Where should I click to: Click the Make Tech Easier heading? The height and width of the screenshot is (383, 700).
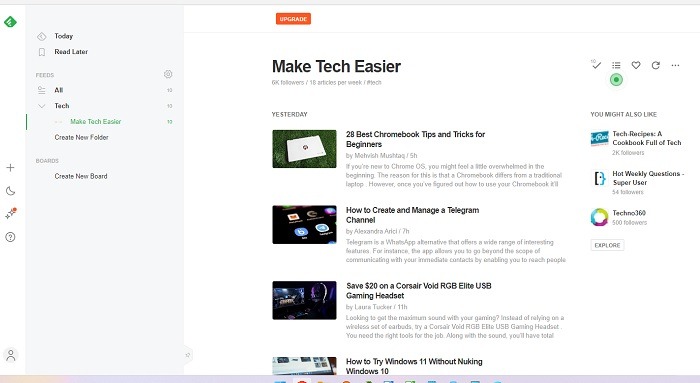336,67
